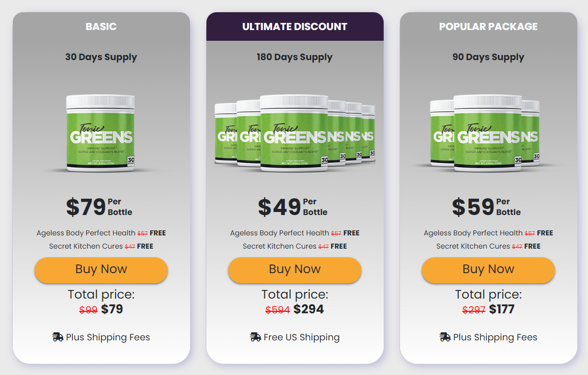Click the Popular Package header
588x375 pixels.
pyautogui.click(x=488, y=26)
